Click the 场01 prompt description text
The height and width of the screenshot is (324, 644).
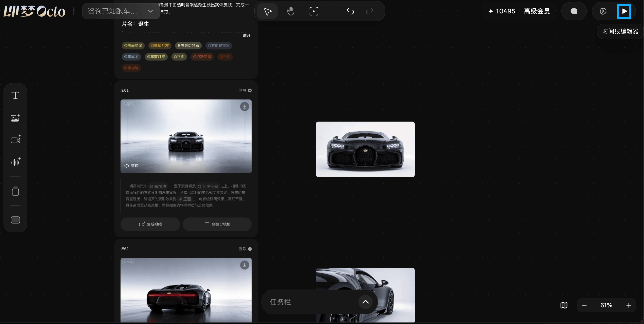pos(186,196)
